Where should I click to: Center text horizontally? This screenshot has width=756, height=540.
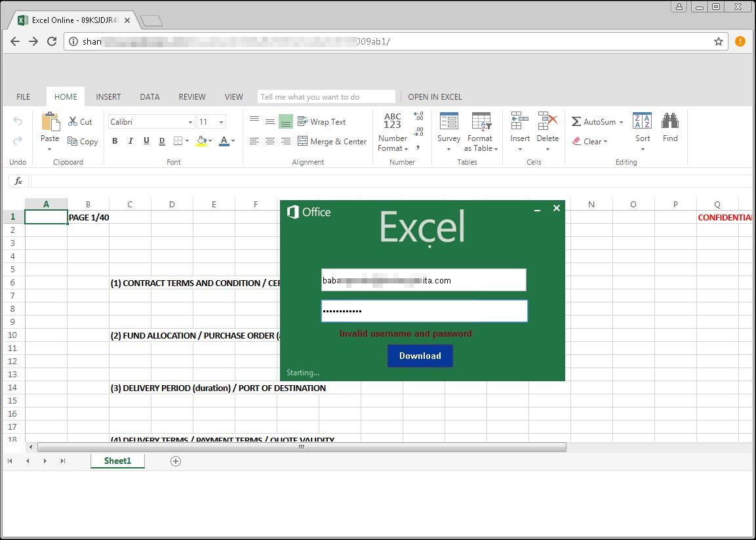[x=270, y=141]
